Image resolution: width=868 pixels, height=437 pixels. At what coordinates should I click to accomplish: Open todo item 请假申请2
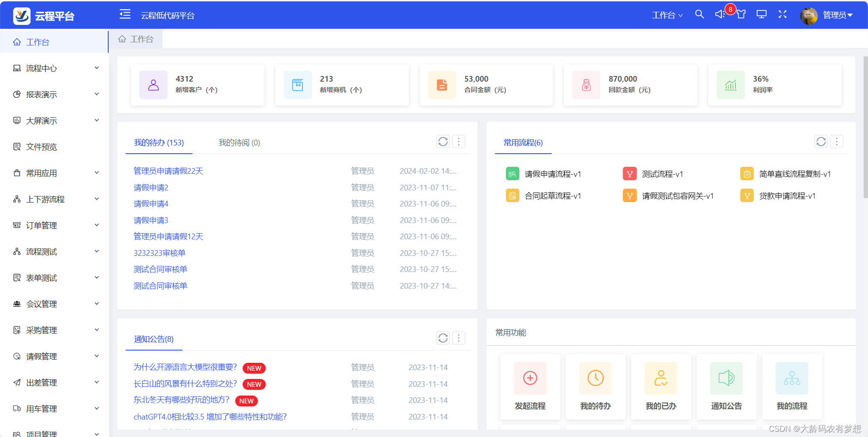151,187
